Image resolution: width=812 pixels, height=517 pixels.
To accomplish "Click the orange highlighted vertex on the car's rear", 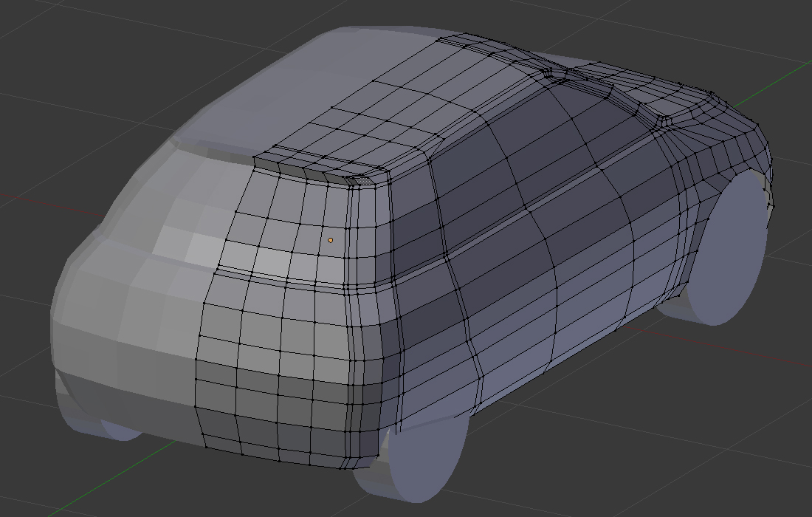I will pos(331,240).
